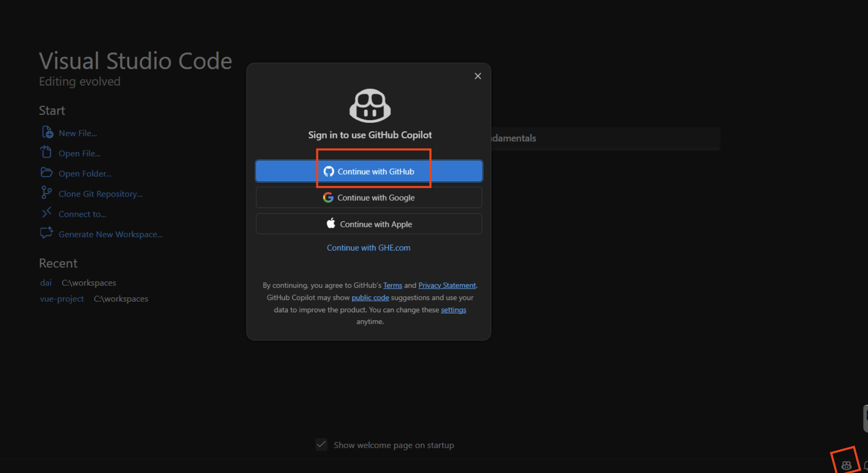Open the New File... link
The height and width of the screenshot is (473, 868).
tap(78, 133)
